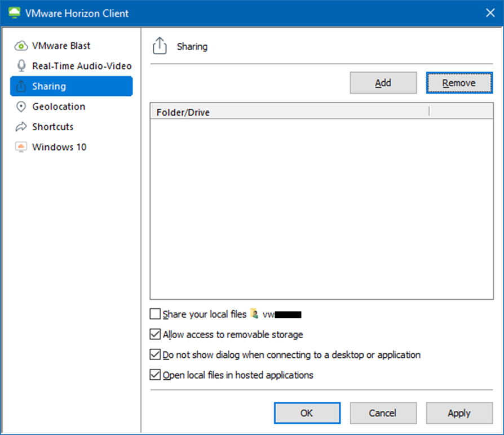Click the VMware Blast cloud icon

(21, 46)
